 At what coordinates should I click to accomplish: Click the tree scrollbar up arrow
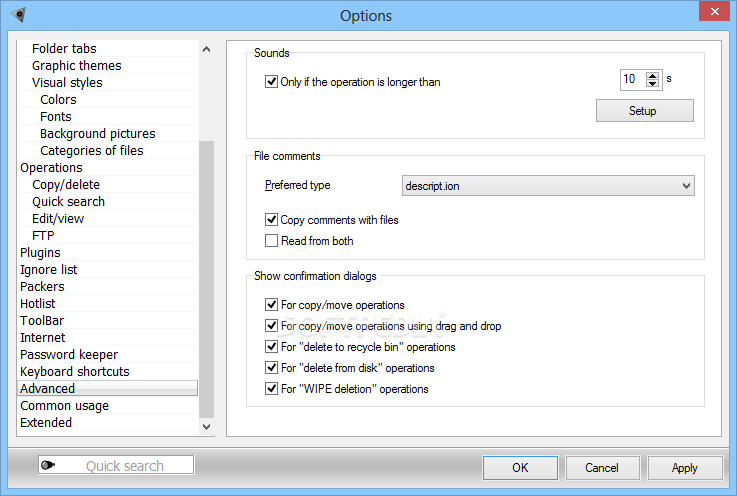pos(206,49)
